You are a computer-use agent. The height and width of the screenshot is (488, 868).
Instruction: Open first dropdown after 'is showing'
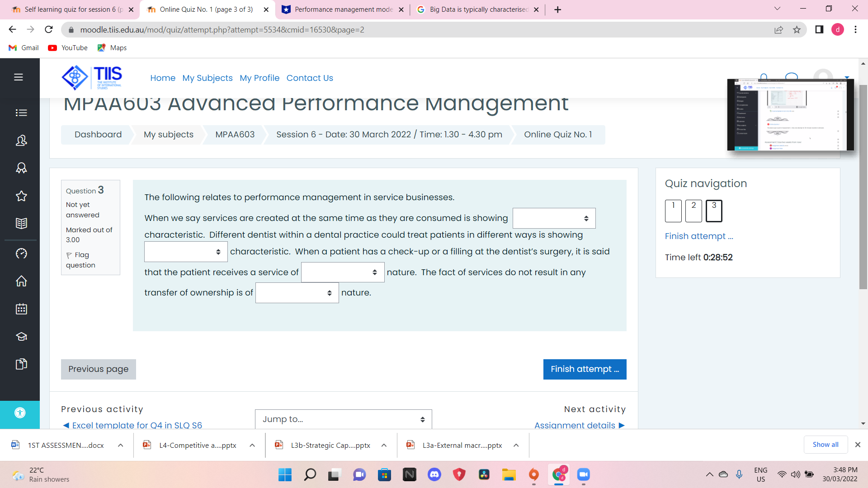[x=554, y=218]
